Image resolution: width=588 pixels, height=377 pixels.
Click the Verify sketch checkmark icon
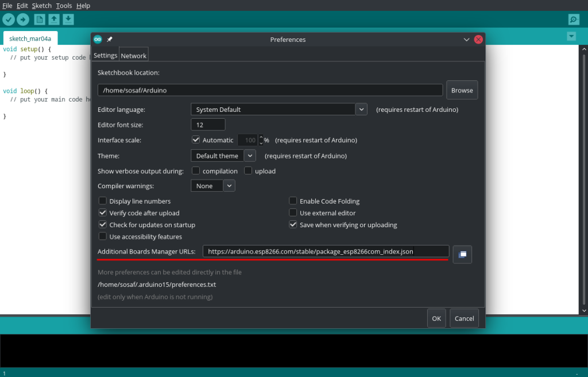pos(9,19)
